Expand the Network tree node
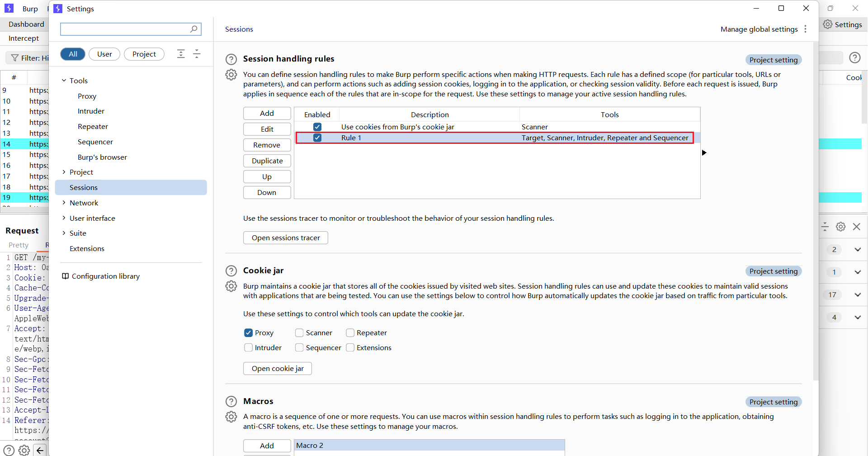Screen dimensions: 868x456 [x=64, y=203]
